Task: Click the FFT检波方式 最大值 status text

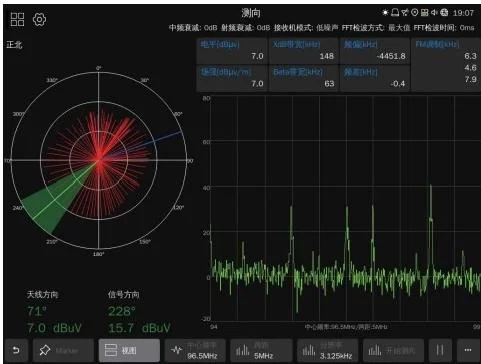Action: pos(376,28)
